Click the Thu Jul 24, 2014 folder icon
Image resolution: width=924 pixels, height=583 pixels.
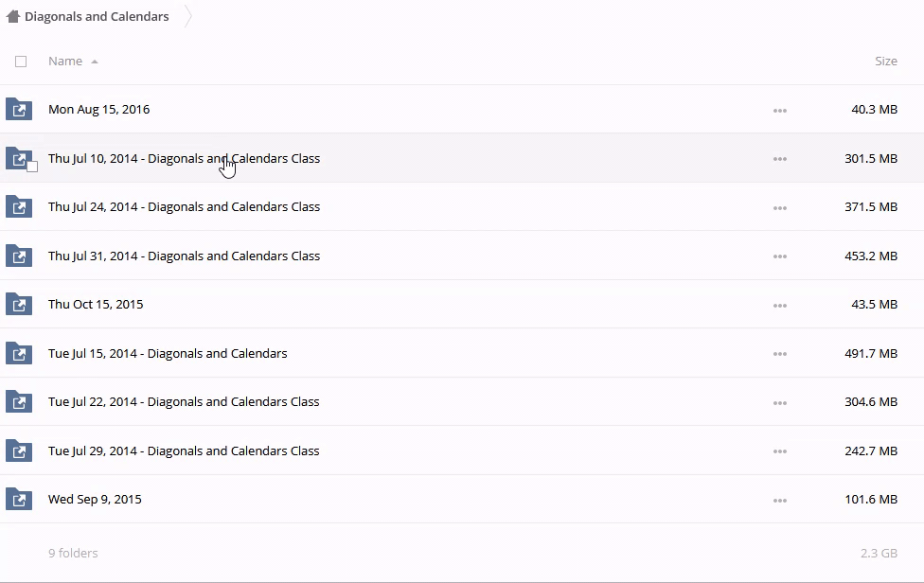(19, 207)
